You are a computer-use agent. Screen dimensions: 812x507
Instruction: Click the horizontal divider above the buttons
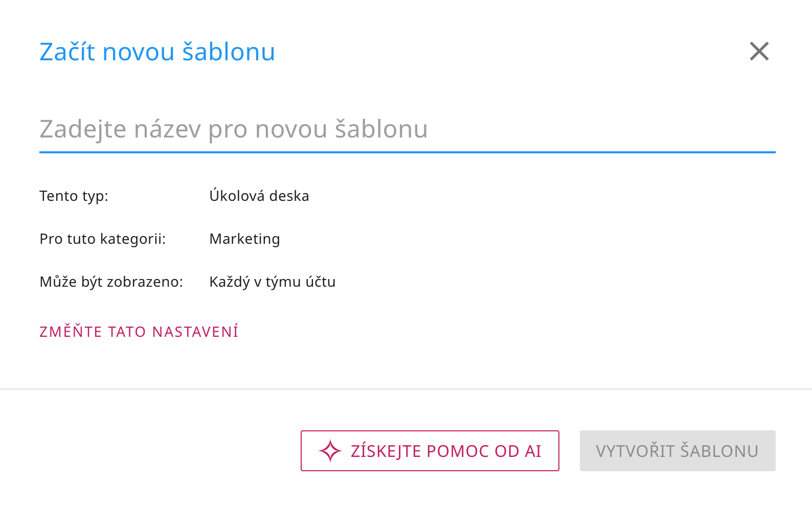[406, 389]
